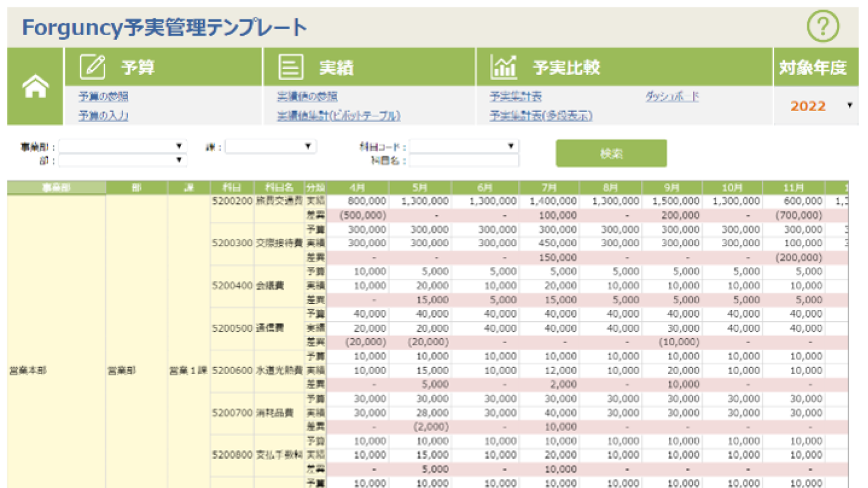Click the 検索 search button
Image resolution: width=868 pixels, height=488 pixels.
pos(611,153)
